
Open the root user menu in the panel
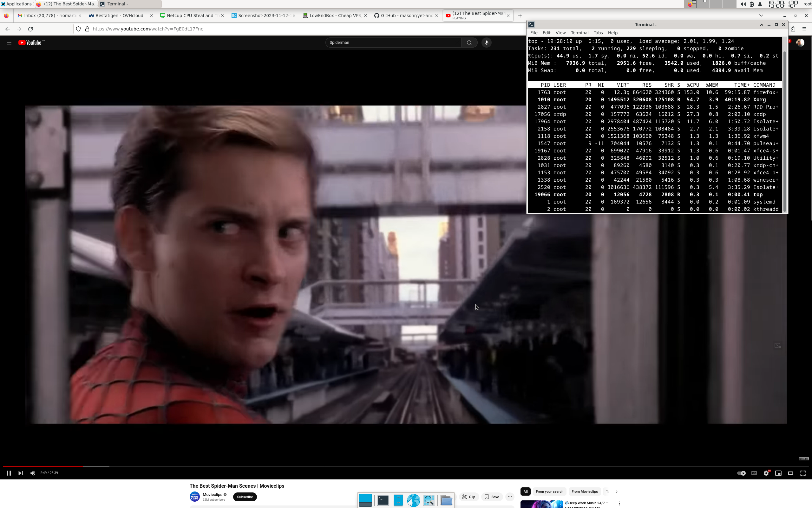[807, 4]
